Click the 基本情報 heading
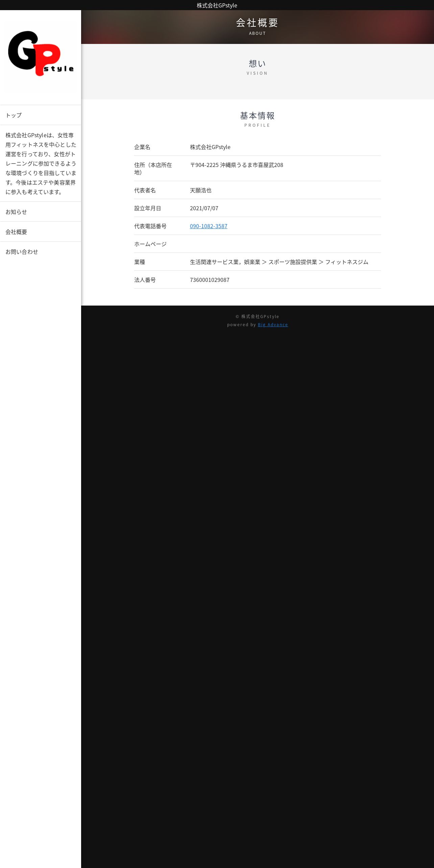Screen dimensions: 434x868 pos(257,116)
